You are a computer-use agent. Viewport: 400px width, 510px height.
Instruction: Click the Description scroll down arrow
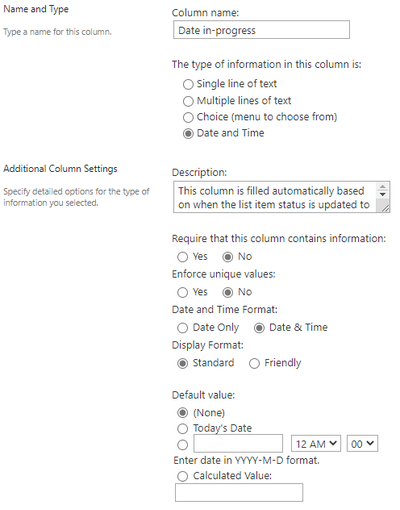[383, 194]
